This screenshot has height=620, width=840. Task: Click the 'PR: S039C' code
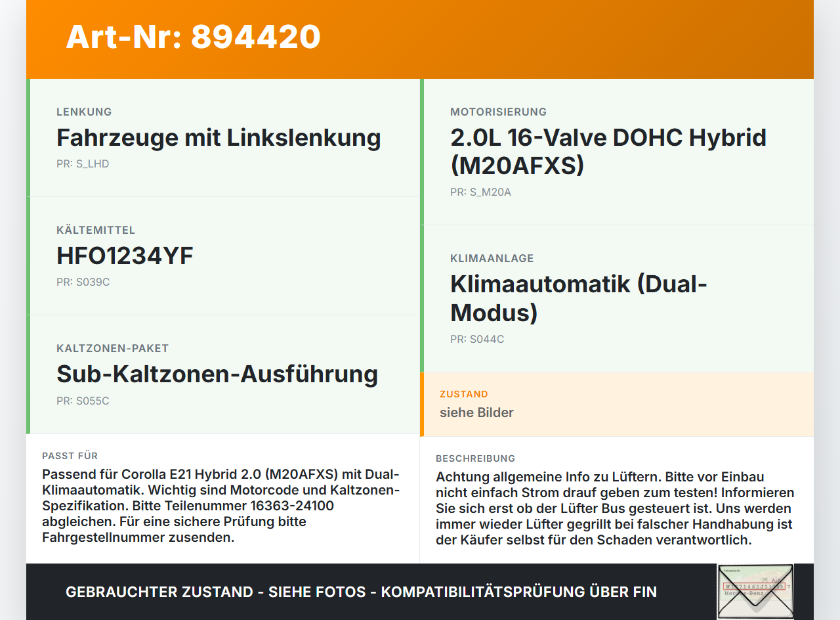click(x=83, y=282)
